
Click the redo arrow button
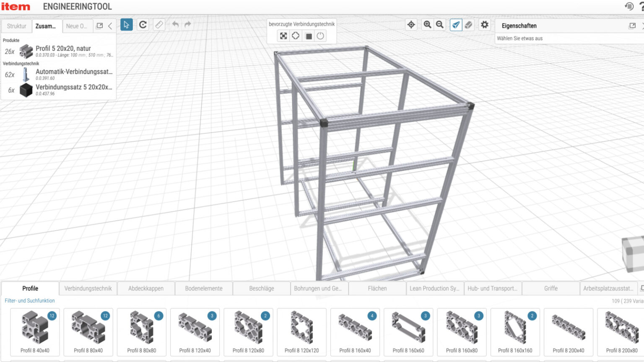187,25
